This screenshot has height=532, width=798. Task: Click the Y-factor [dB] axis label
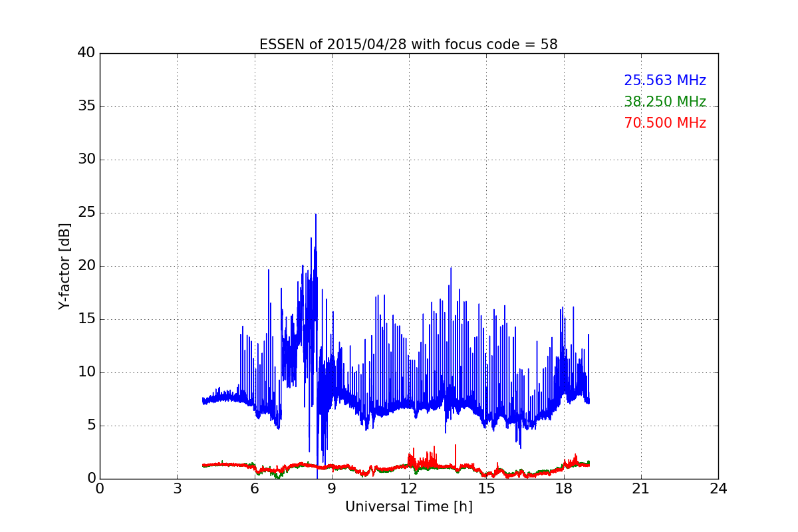tap(64, 266)
